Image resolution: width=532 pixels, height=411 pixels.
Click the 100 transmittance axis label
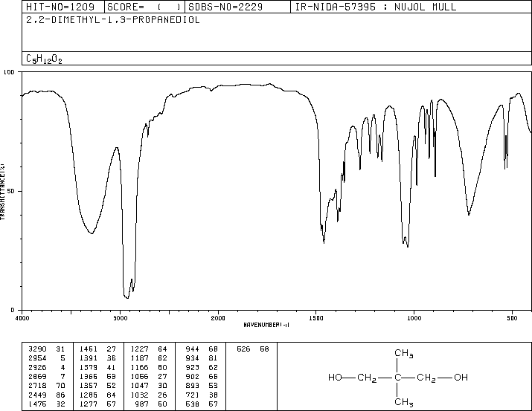coord(9,72)
